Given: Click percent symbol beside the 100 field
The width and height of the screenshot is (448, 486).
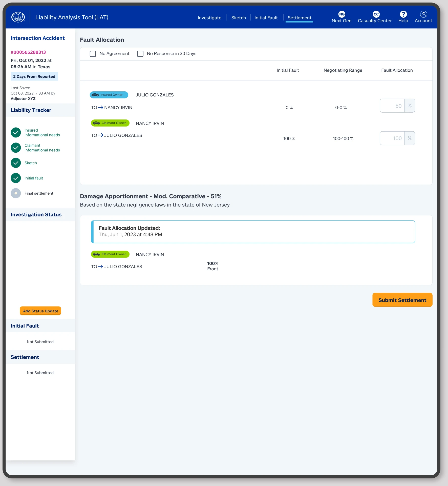Looking at the screenshot, I should tap(410, 138).
